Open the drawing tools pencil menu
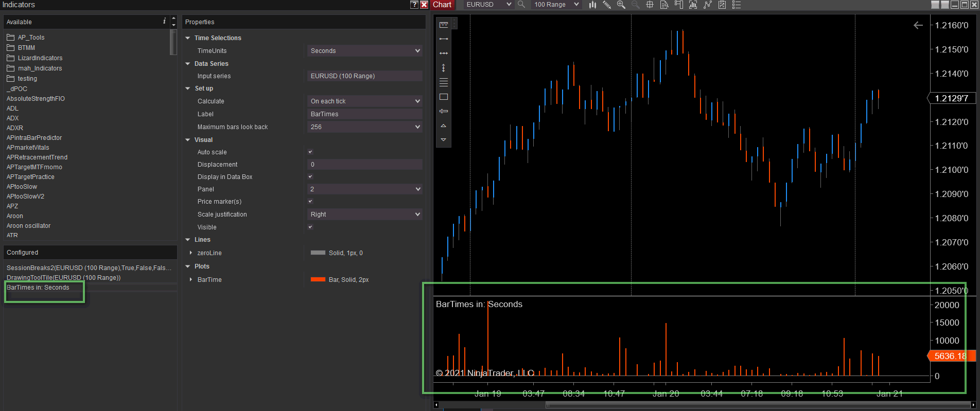980x411 pixels. click(x=607, y=5)
